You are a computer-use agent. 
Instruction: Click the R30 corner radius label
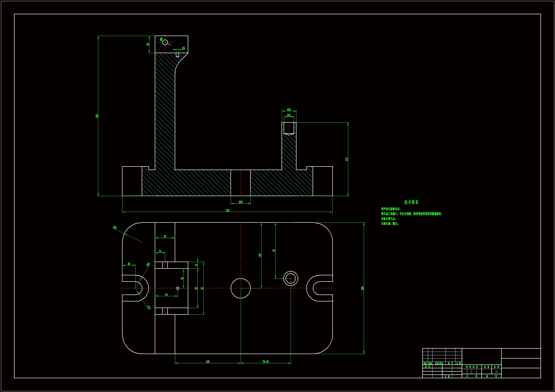115,227
